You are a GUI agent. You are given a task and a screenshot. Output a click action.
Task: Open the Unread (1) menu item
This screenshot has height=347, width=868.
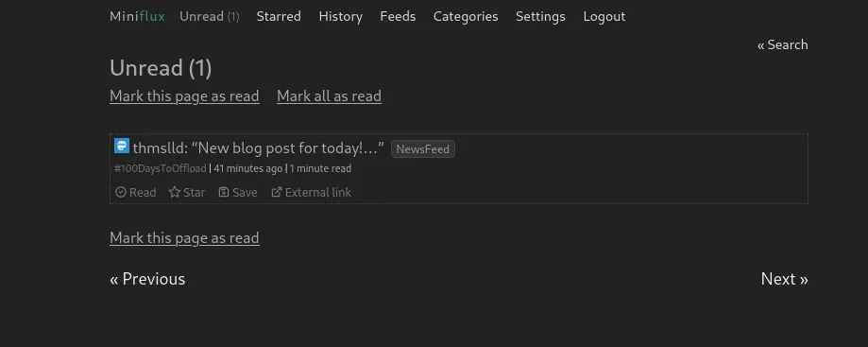(x=210, y=17)
